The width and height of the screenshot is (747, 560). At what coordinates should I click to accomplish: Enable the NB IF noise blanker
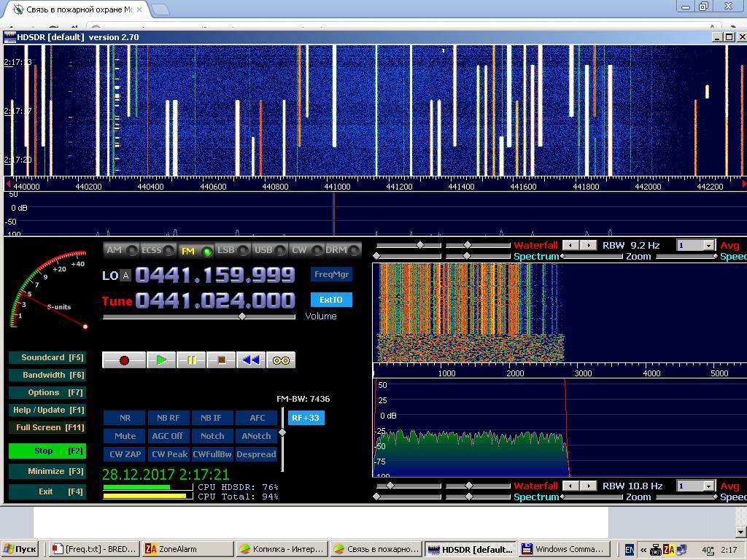pos(212,418)
